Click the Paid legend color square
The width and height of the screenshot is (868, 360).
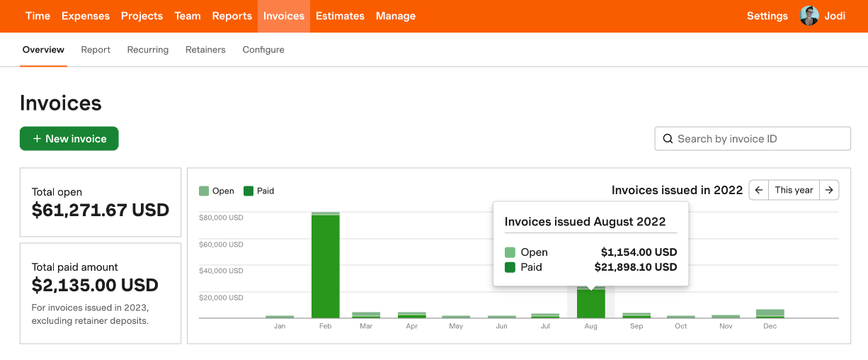click(x=249, y=191)
